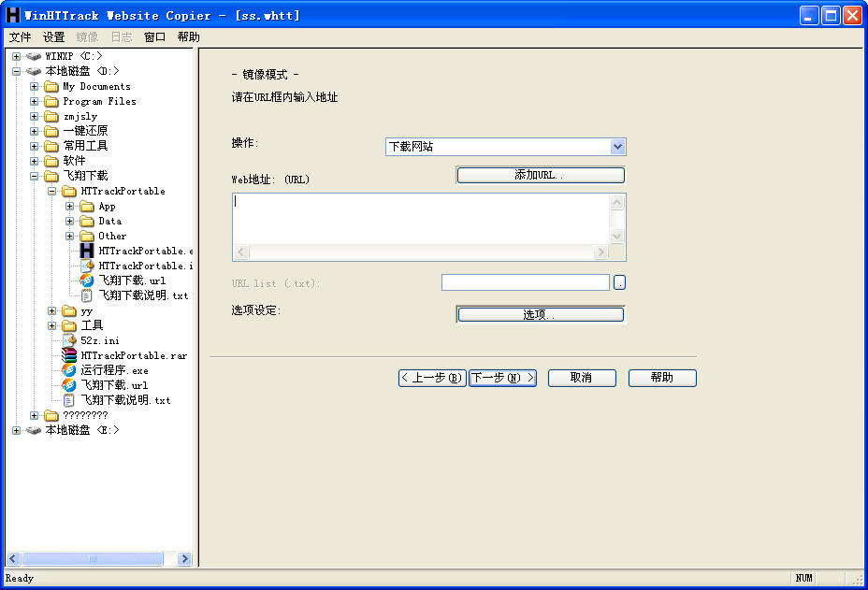Expand the My Documents tree node
The image size is (868, 590).
(x=35, y=86)
